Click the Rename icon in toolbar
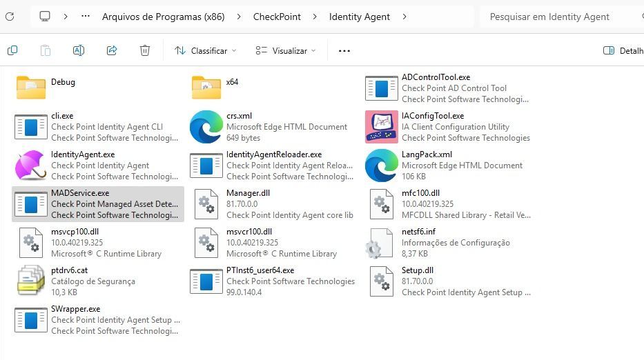Image resolution: width=644 pixels, height=360 pixels. point(79,50)
